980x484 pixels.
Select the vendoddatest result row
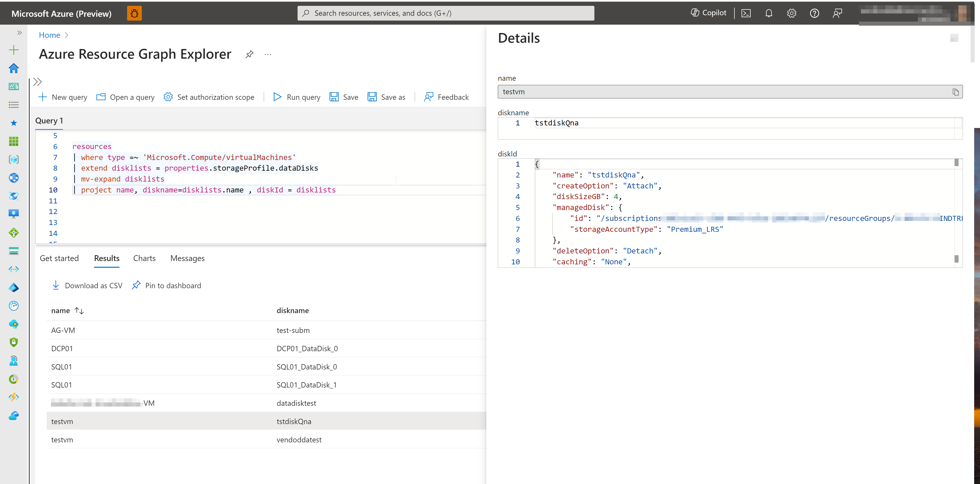pyautogui.click(x=266, y=440)
